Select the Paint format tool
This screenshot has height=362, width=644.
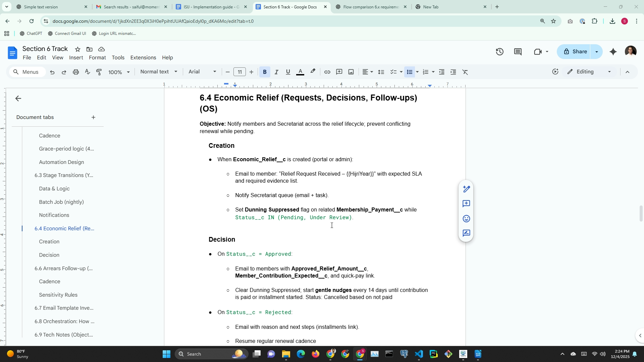tap(99, 72)
